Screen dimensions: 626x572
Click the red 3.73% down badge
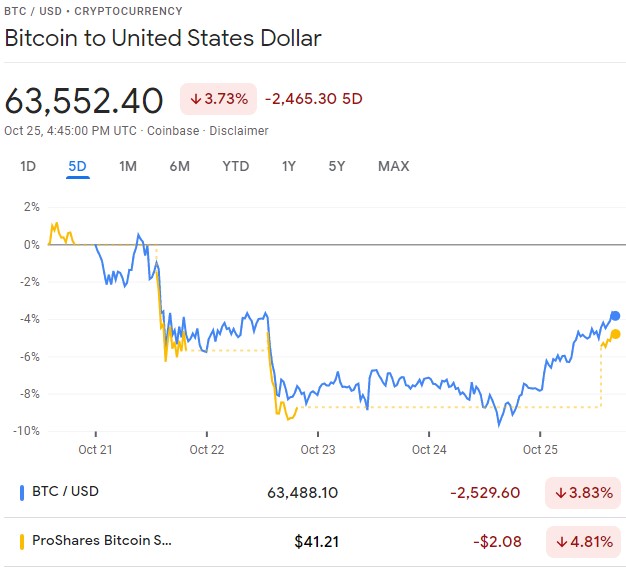tap(217, 99)
